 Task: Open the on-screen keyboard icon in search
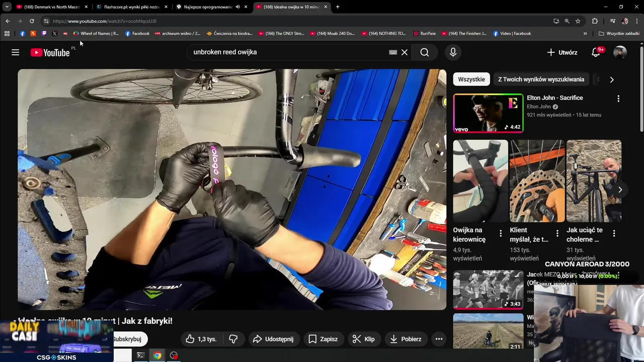coord(393,52)
